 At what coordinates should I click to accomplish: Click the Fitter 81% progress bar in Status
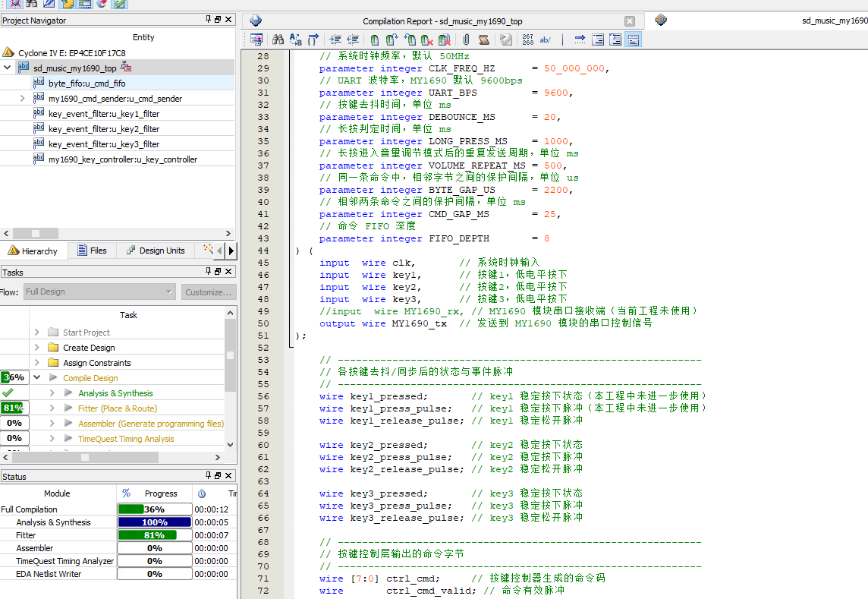tap(155, 535)
